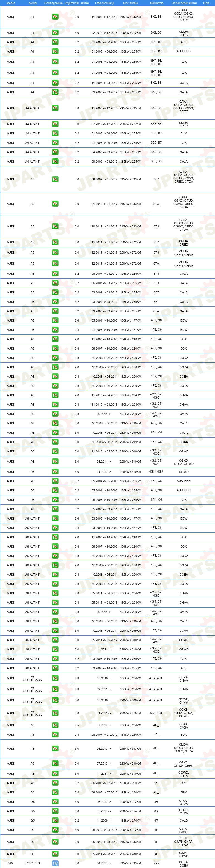Viewport: 215px width, 868px height.
Task: Click fuel icon in A8 2.5 CPAA row
Action: pos(55,725)
